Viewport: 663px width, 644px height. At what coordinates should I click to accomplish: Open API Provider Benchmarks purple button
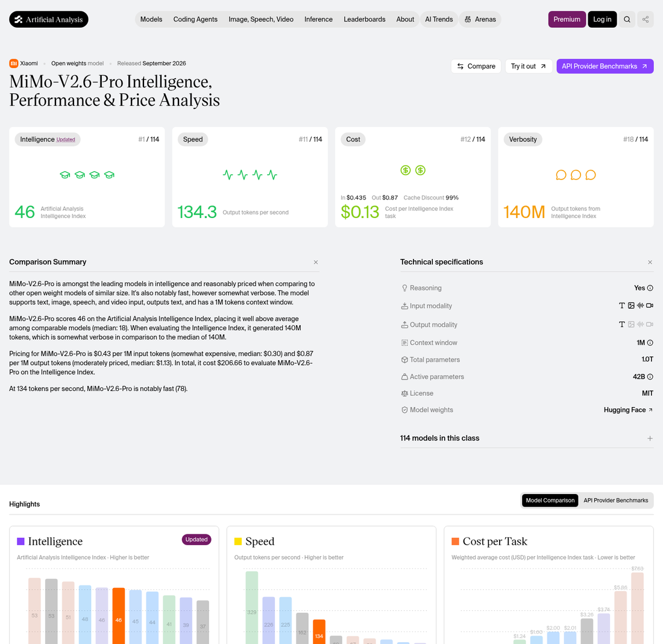(605, 66)
